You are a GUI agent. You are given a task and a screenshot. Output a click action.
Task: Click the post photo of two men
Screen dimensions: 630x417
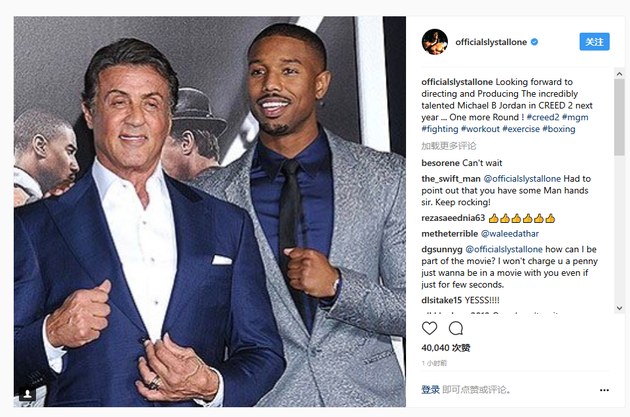pos(210,210)
